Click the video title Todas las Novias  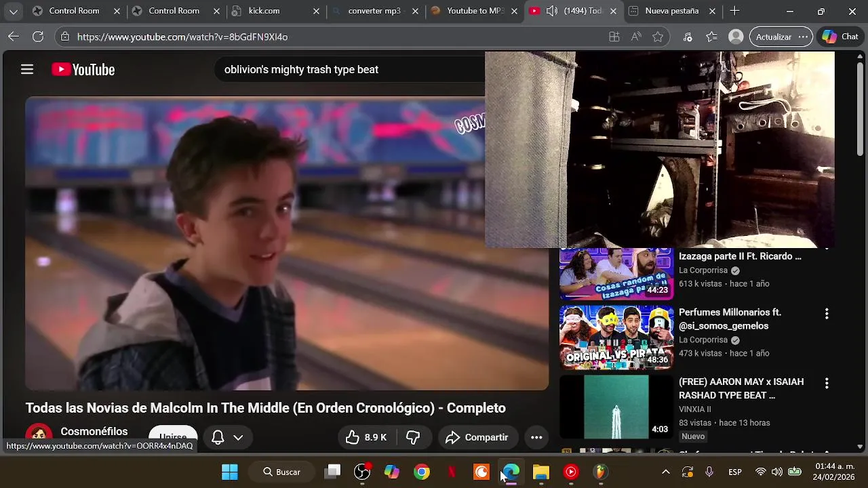click(266, 408)
